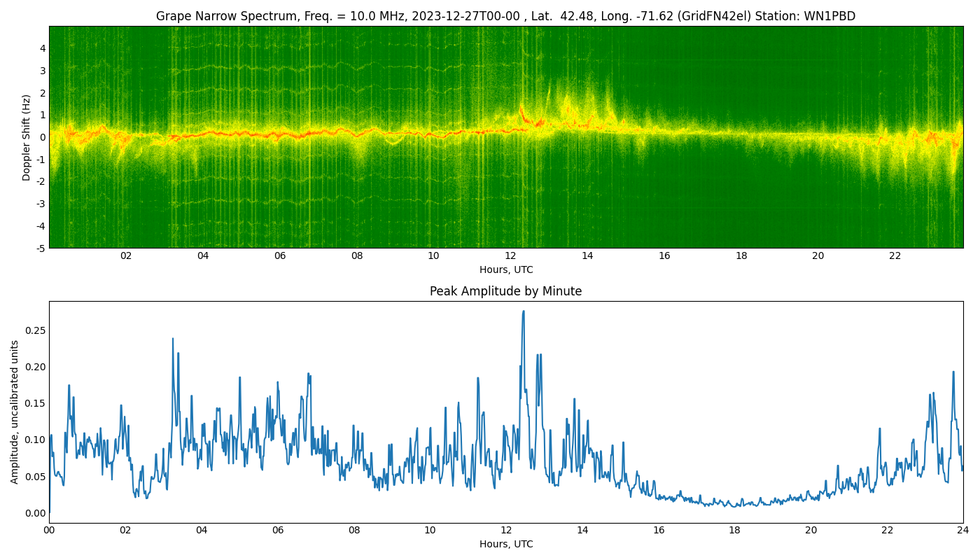The width and height of the screenshot is (980, 560).
Task: Click the tallest amplitude peak after hour 12
Action: (x=523, y=312)
